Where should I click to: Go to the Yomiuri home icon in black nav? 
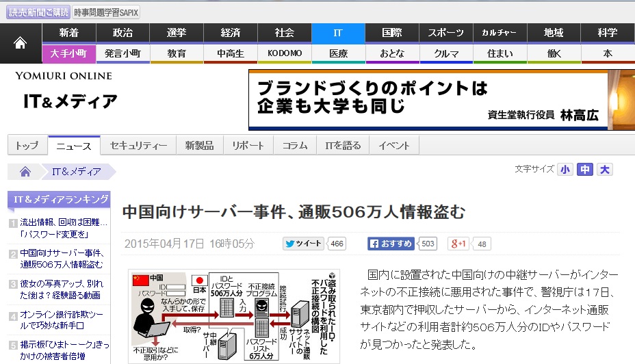tap(21, 43)
